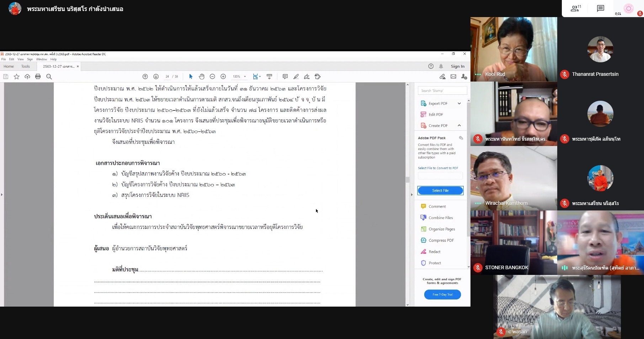
Task: Send the file by email icon
Action: point(453,77)
